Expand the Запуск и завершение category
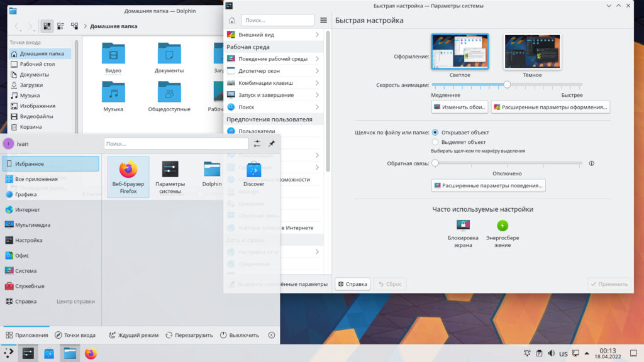 [274, 95]
